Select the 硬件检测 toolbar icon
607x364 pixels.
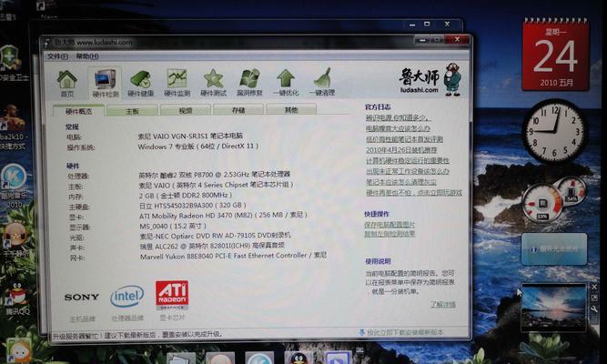click(x=105, y=83)
